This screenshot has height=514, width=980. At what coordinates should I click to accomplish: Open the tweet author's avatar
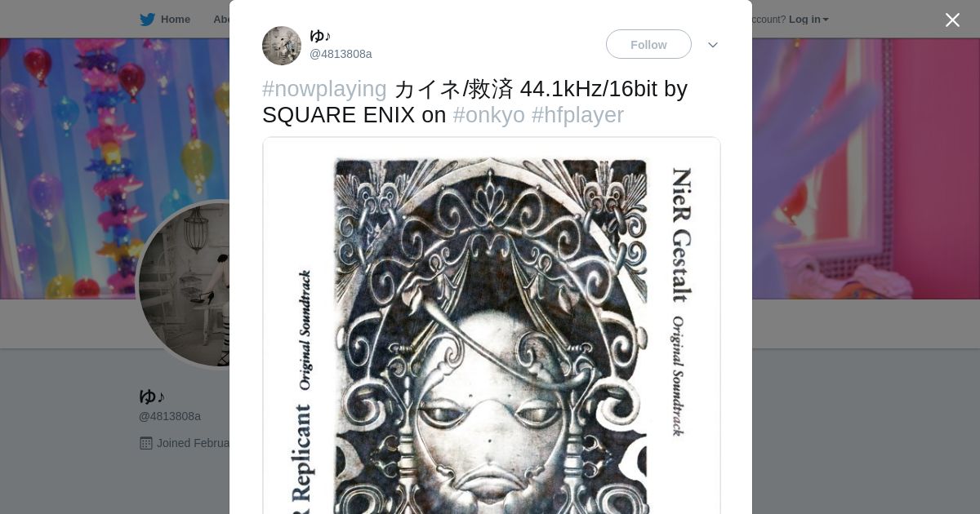pyautogui.click(x=282, y=46)
